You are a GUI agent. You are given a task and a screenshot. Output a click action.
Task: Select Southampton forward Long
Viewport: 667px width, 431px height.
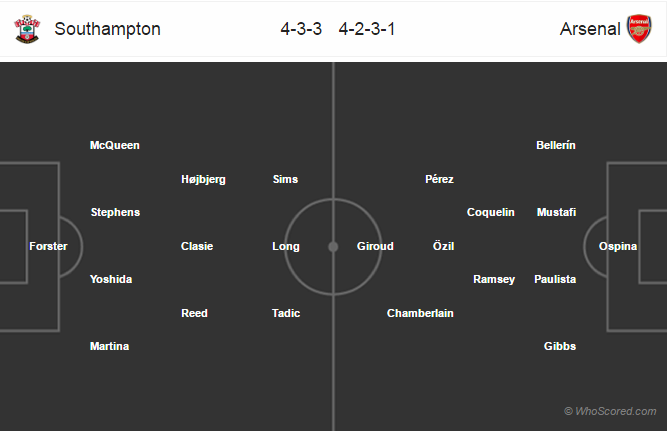pyautogui.click(x=286, y=246)
